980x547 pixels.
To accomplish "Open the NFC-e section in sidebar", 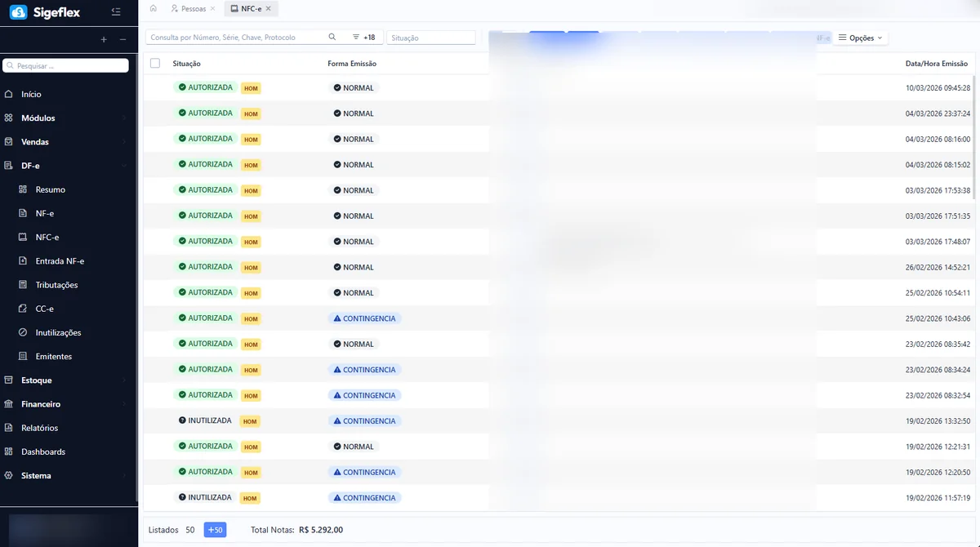I will click(x=47, y=237).
